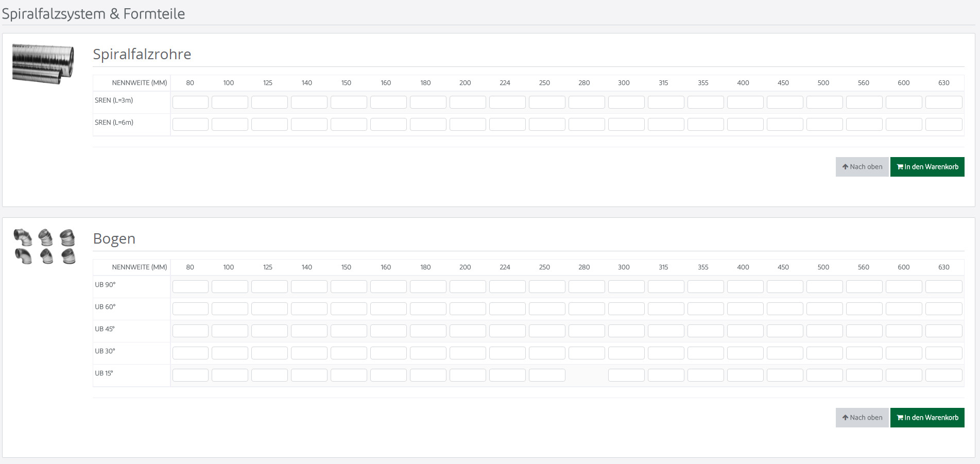Select UB 30° quantity field for 160
980x464 pixels.
[388, 353]
